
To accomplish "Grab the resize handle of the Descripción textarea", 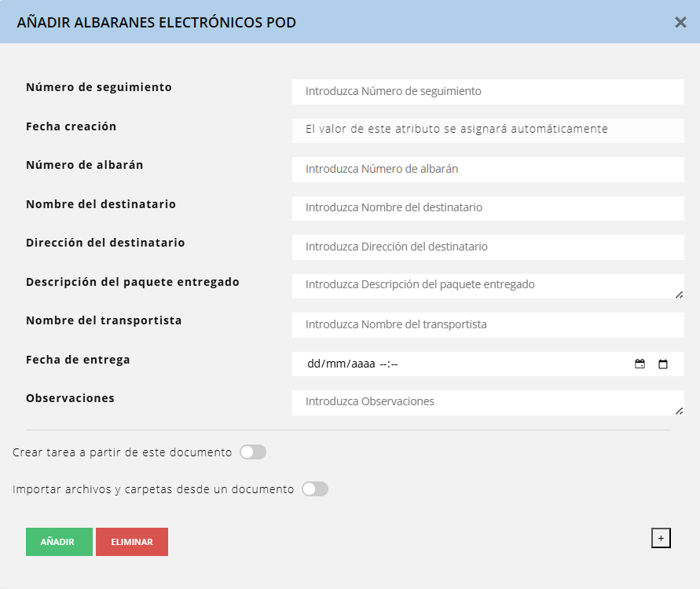I will click(679, 294).
